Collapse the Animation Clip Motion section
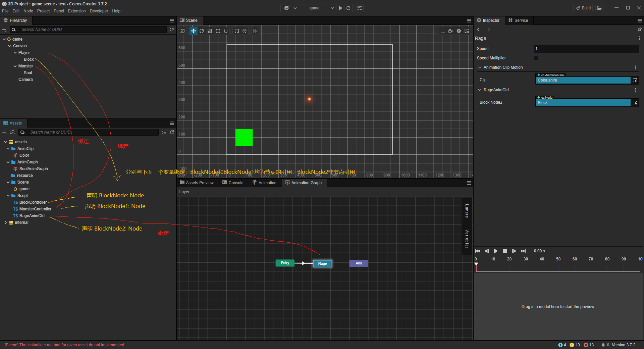This screenshot has width=644, height=349. (x=480, y=67)
